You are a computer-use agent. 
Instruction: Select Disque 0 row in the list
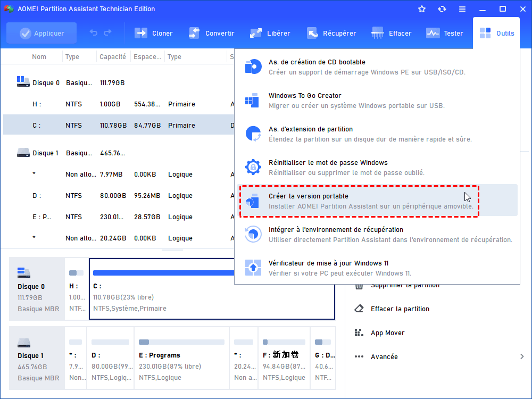click(119, 83)
